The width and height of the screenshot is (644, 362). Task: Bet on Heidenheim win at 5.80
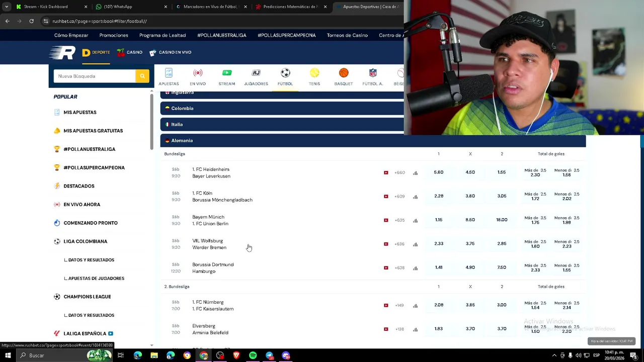pos(439,172)
